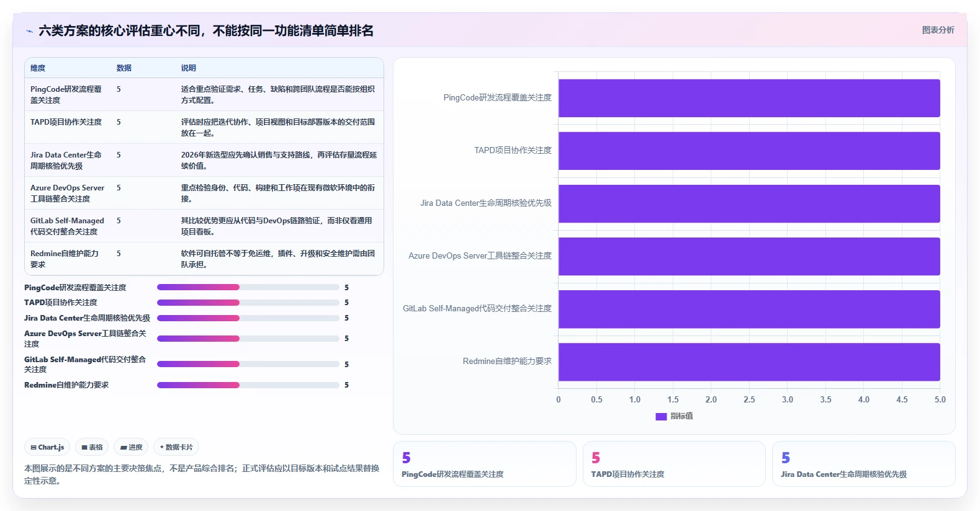Screen dimensions: 980x511
Task: Select the Azure DevOps Server工具链整合关注度 table cell
Action: tap(68, 193)
